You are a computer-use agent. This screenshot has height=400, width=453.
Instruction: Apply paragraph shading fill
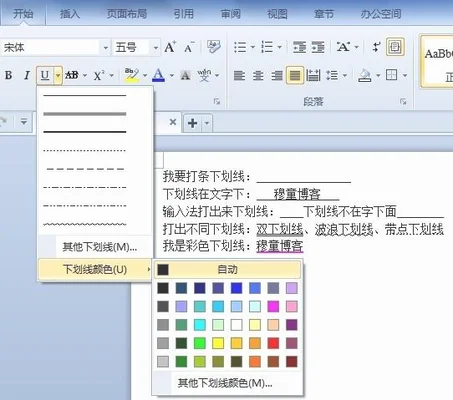[364, 75]
